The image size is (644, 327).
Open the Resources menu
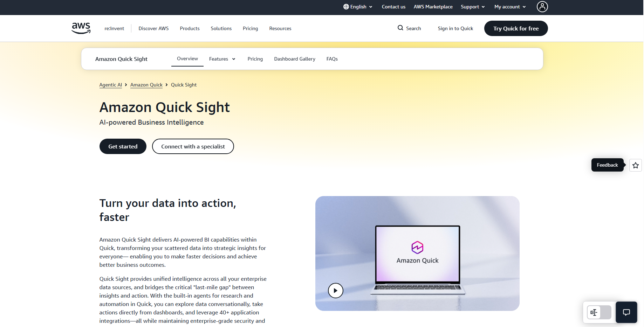click(x=280, y=28)
